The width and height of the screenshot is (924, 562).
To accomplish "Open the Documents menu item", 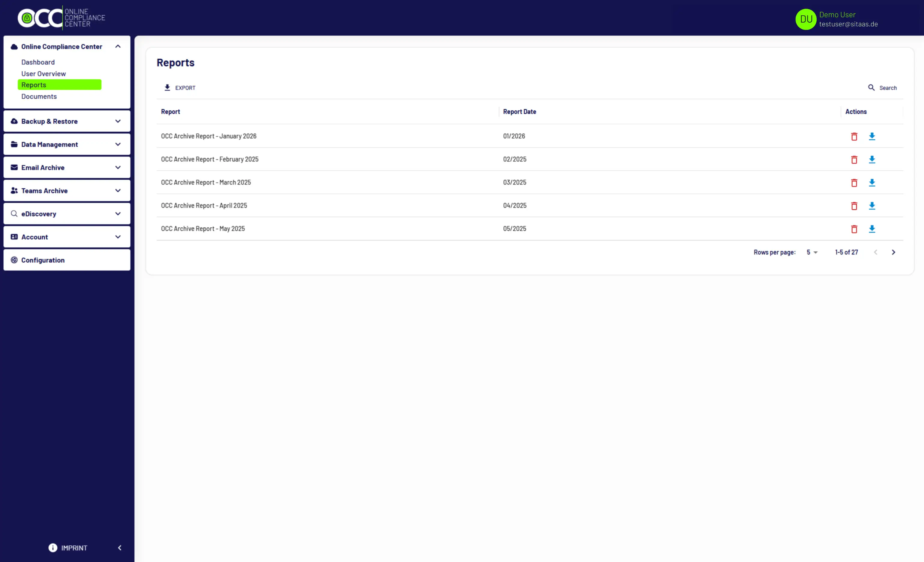I will click(39, 96).
